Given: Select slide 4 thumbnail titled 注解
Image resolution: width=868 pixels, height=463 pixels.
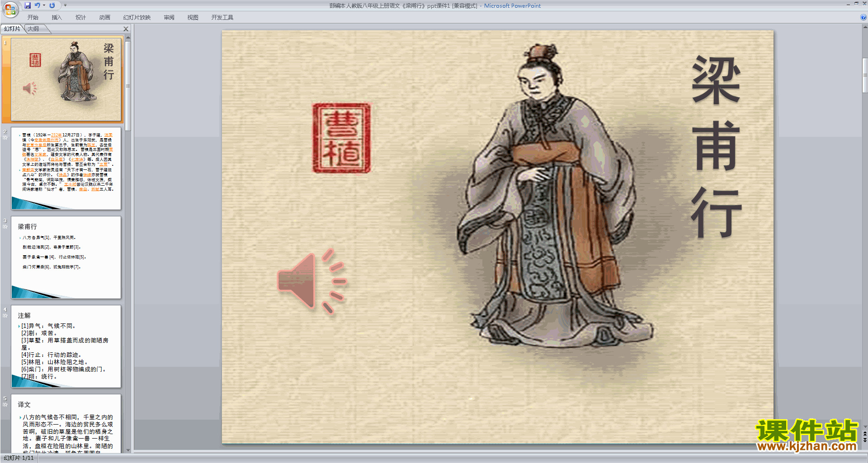Looking at the screenshot, I should (x=66, y=346).
